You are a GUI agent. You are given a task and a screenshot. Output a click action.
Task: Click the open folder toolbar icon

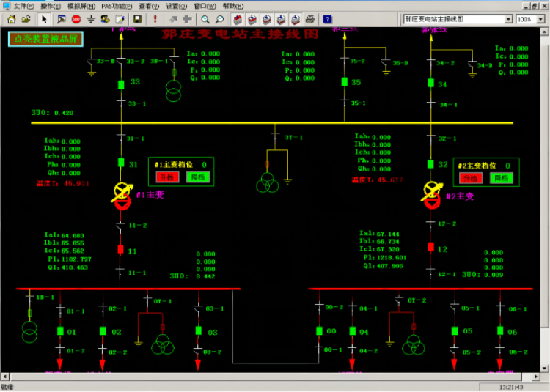[x=26, y=18]
